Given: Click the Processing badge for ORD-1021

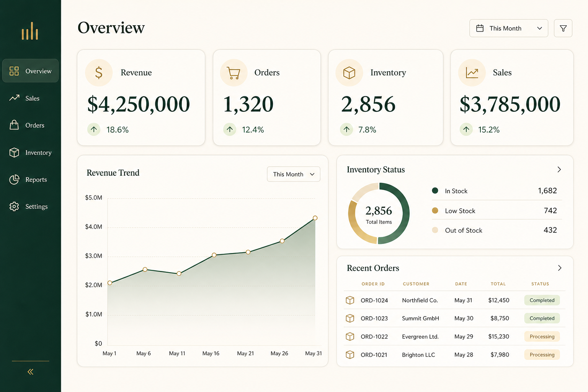Looking at the screenshot, I should click(x=542, y=355).
